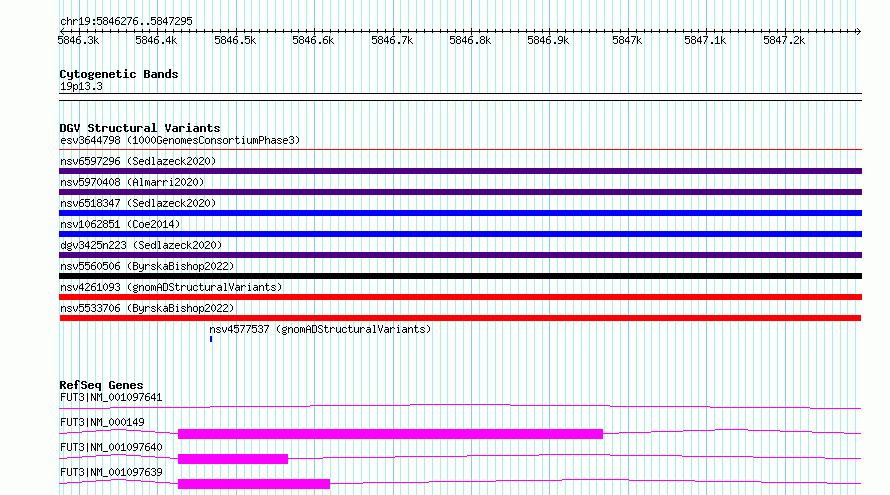Image resolution: width=890 pixels, height=495 pixels.
Task: Click the 5846.3k ruler tick label
Action: [x=78, y=40]
